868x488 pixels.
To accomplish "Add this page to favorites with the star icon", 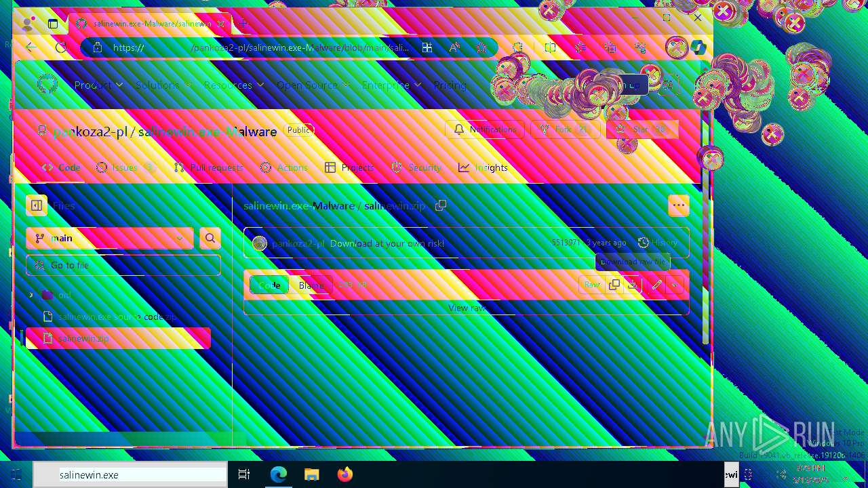I will (x=481, y=47).
